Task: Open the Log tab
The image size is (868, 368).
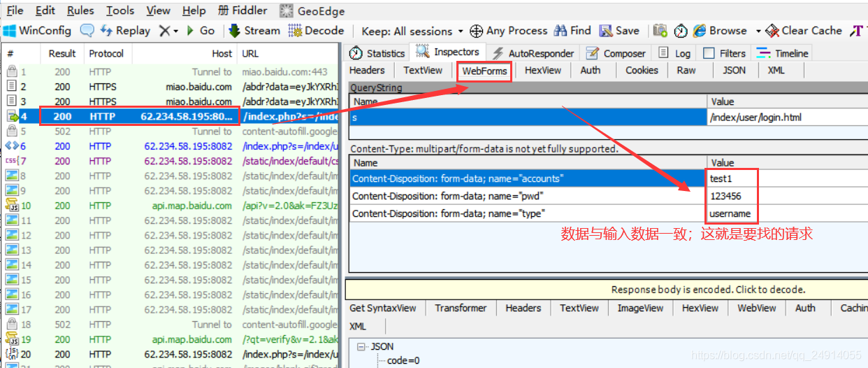Action: point(675,53)
